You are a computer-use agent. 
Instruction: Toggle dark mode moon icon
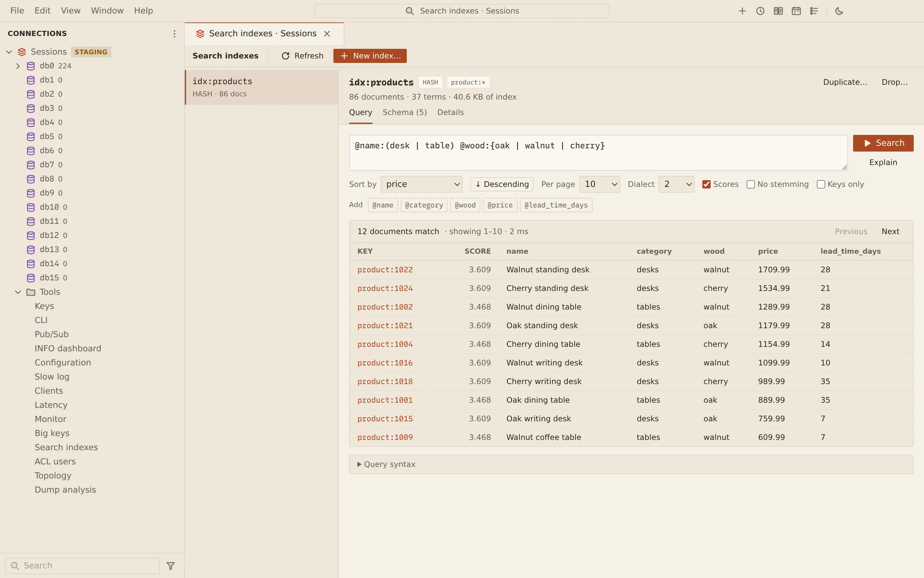[839, 11]
